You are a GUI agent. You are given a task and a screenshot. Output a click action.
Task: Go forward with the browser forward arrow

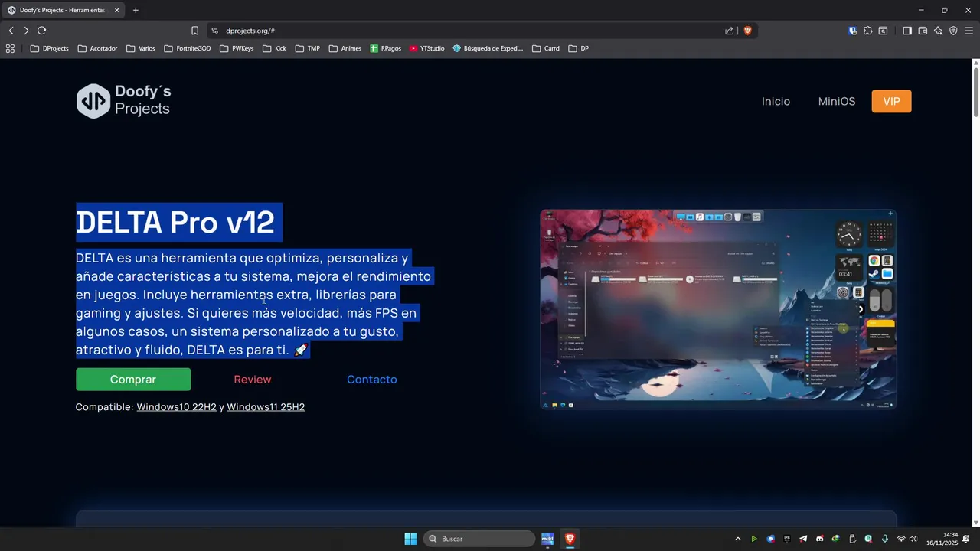pyautogui.click(x=26, y=31)
